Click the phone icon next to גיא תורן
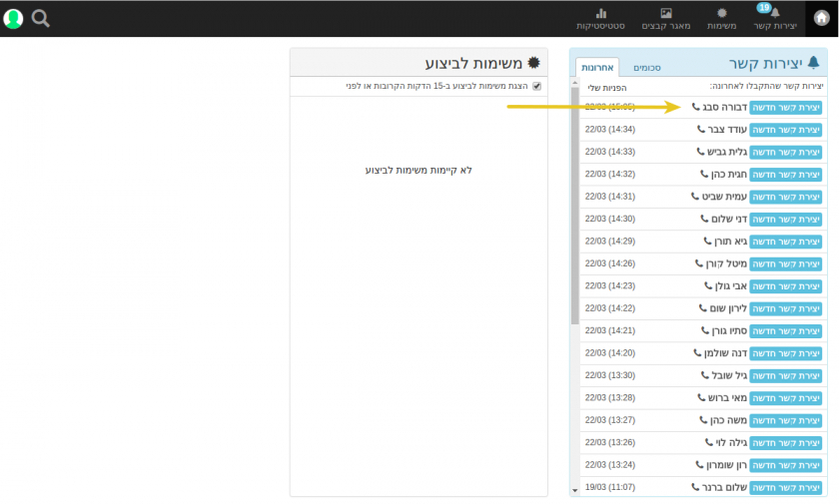This screenshot has height=504, width=839. (x=707, y=242)
